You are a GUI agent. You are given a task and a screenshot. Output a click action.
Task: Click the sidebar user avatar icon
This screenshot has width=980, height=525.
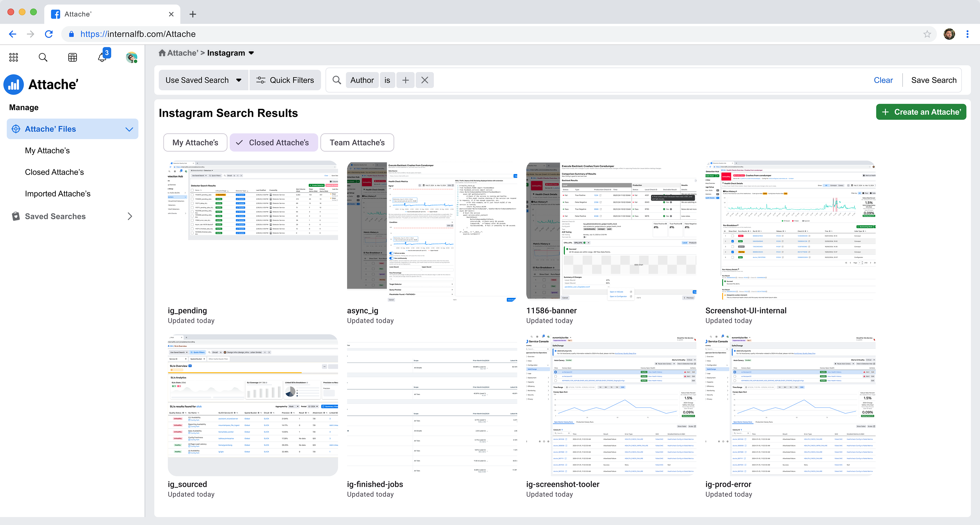coord(132,57)
